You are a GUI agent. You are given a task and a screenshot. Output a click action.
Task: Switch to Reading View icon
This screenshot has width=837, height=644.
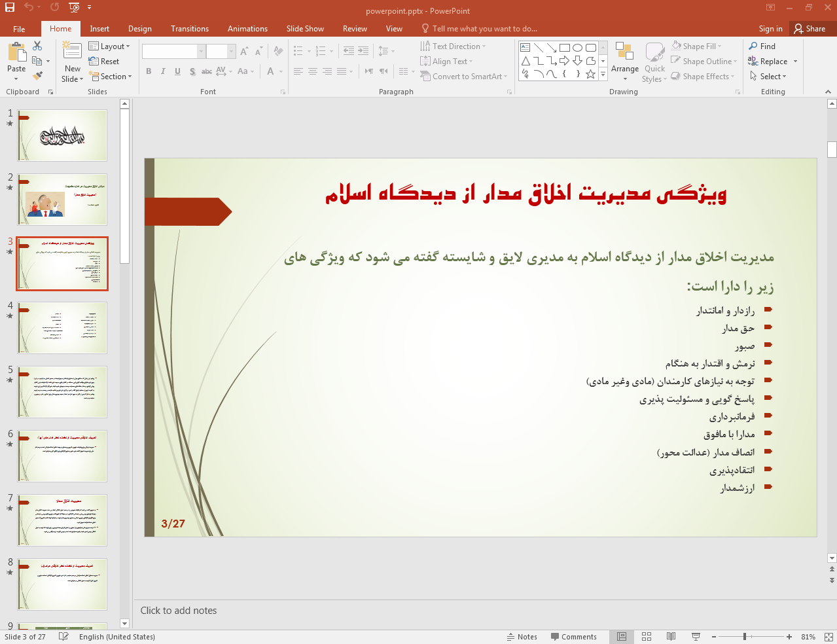(x=671, y=637)
